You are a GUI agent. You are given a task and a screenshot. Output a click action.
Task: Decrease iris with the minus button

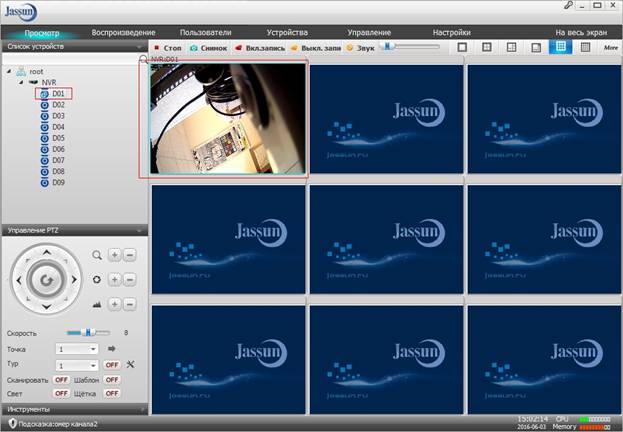(x=130, y=304)
